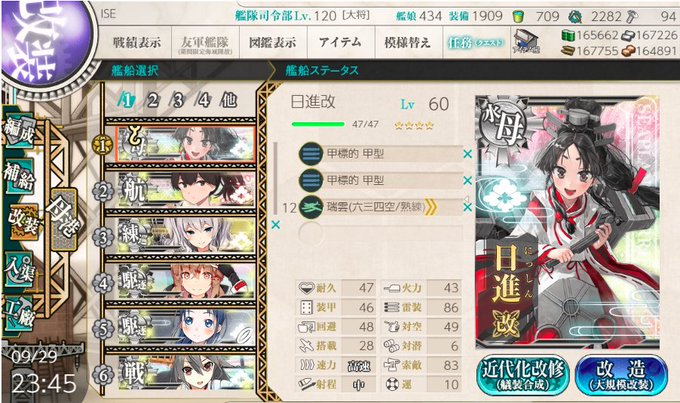Viewport: 680px width, 403px height.
Task: Remove 瑞雲(六三四空/熟練) using its X mark
Action: point(468,208)
